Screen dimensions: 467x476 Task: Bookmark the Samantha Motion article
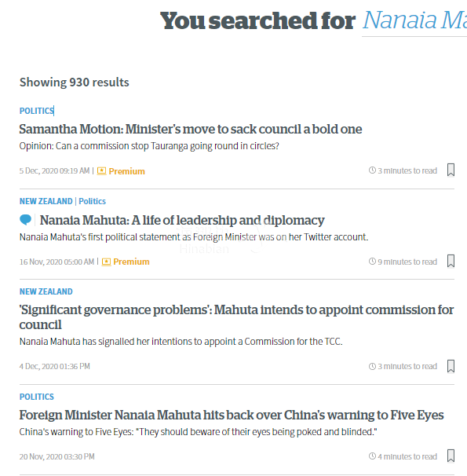[451, 170]
